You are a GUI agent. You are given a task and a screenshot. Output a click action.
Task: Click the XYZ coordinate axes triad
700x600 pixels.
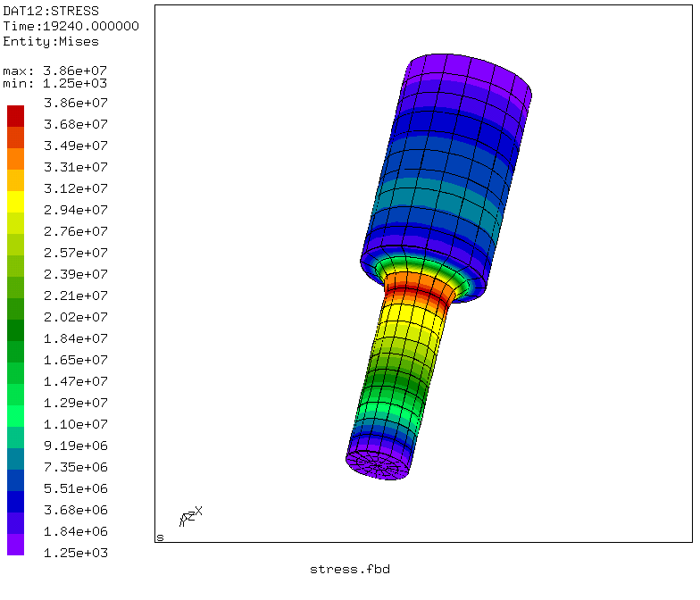pos(191,516)
